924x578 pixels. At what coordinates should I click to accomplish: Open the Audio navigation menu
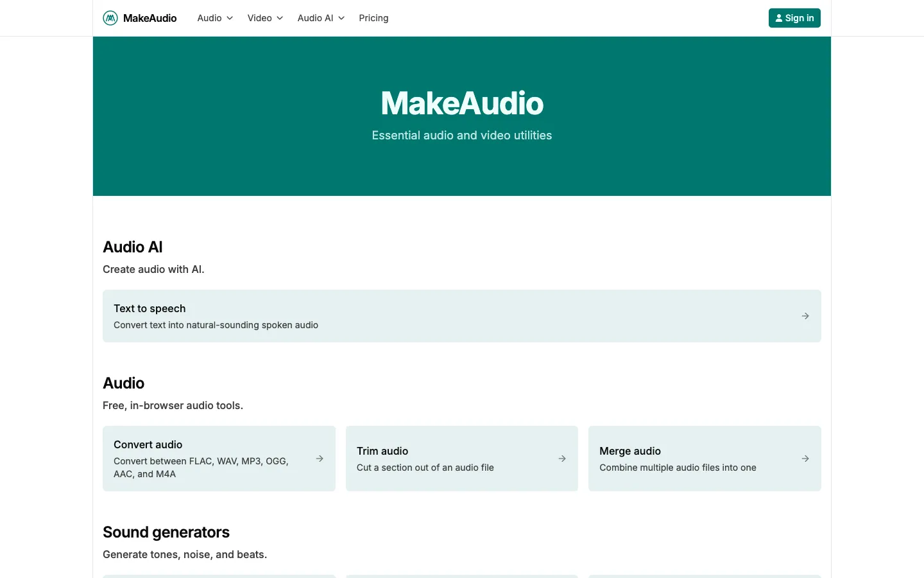point(215,18)
